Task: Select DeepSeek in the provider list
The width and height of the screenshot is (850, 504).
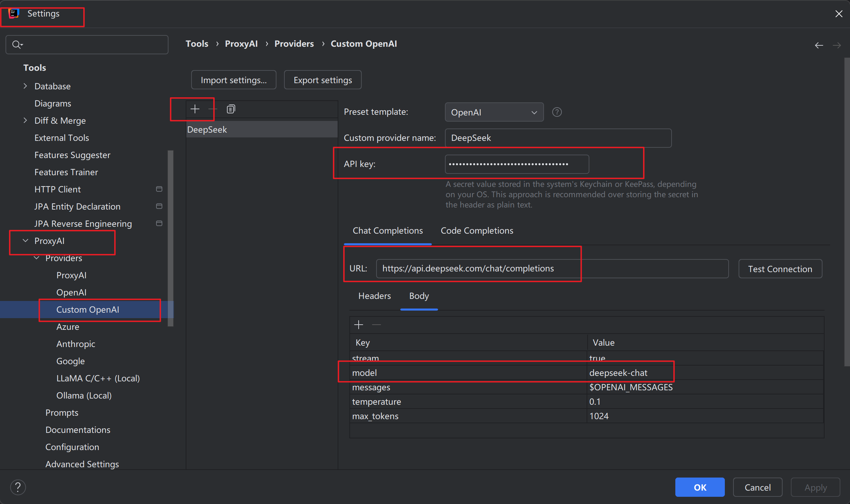Action: point(262,130)
